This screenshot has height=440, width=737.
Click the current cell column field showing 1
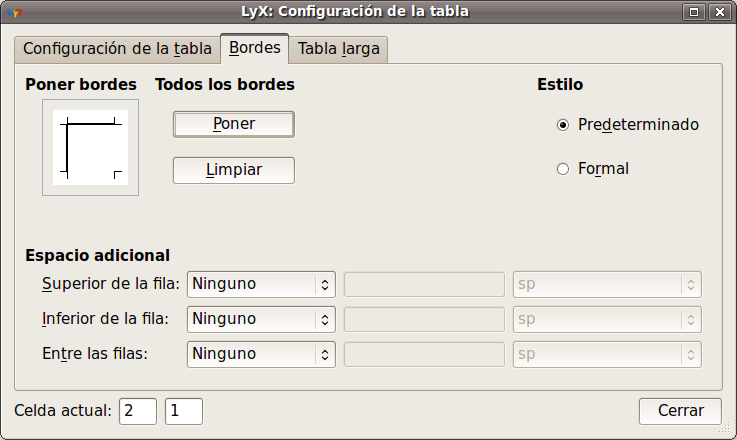pos(184,411)
